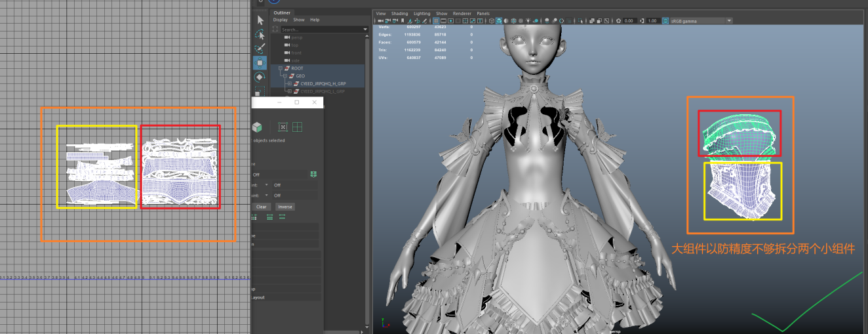Expand the CYEED_IRPQHQ_H_GRP group
Viewport: 868px width, 334px height.
coord(289,84)
